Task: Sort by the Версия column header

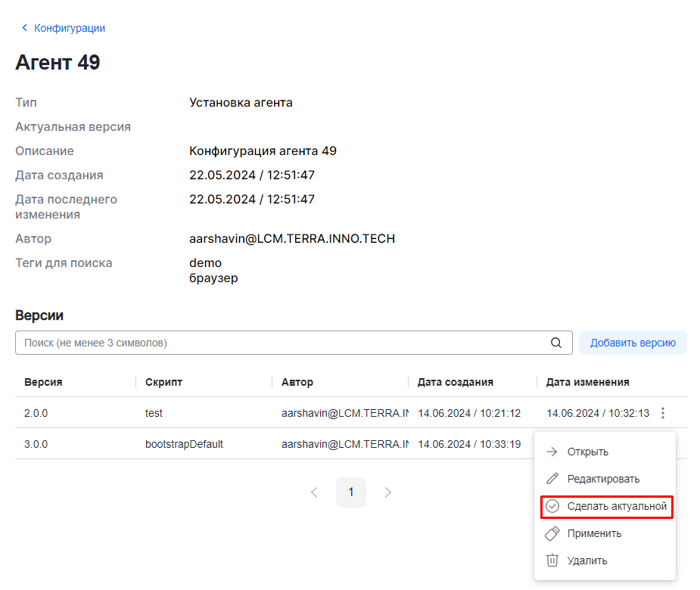Action: 43,382
